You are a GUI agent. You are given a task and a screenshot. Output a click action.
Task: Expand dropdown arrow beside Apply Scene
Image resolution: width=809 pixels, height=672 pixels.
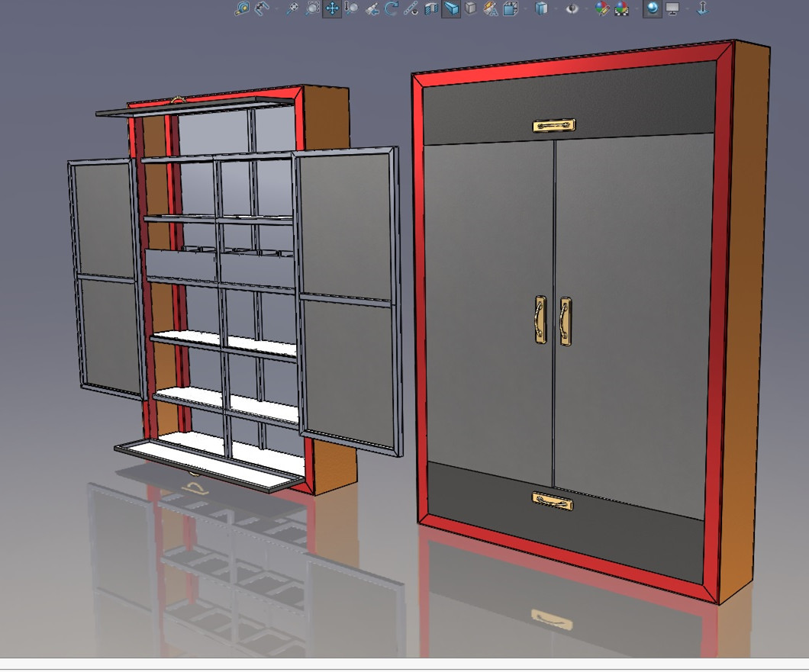point(637,8)
